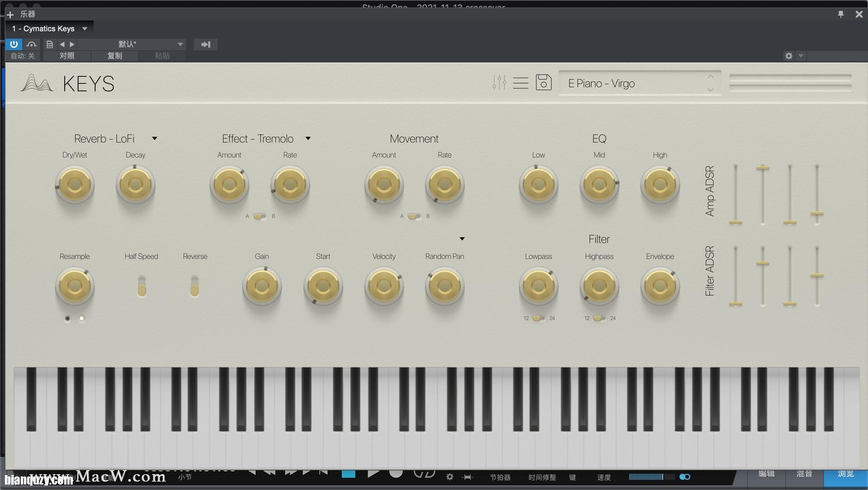Click the Random Pan knob

point(444,286)
